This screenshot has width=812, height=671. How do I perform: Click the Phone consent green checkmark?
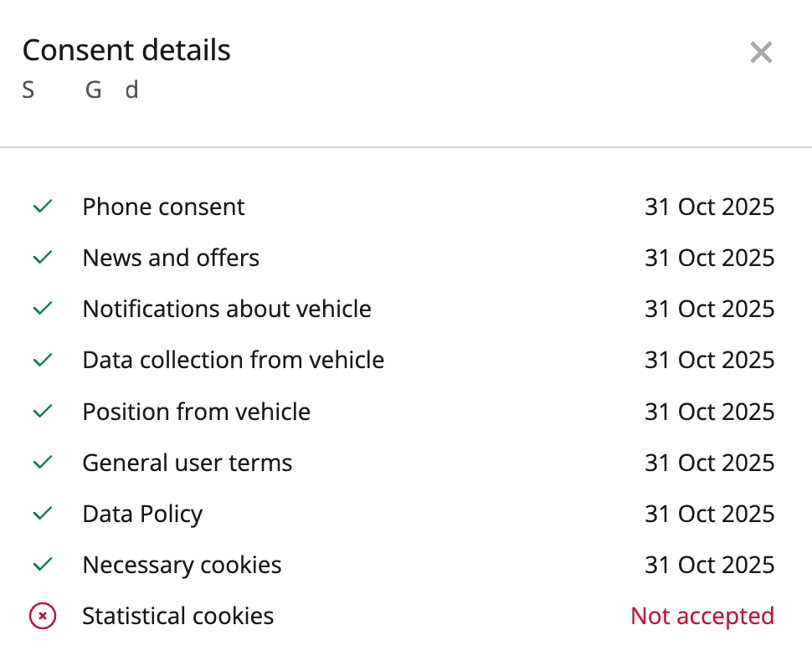[x=42, y=207]
